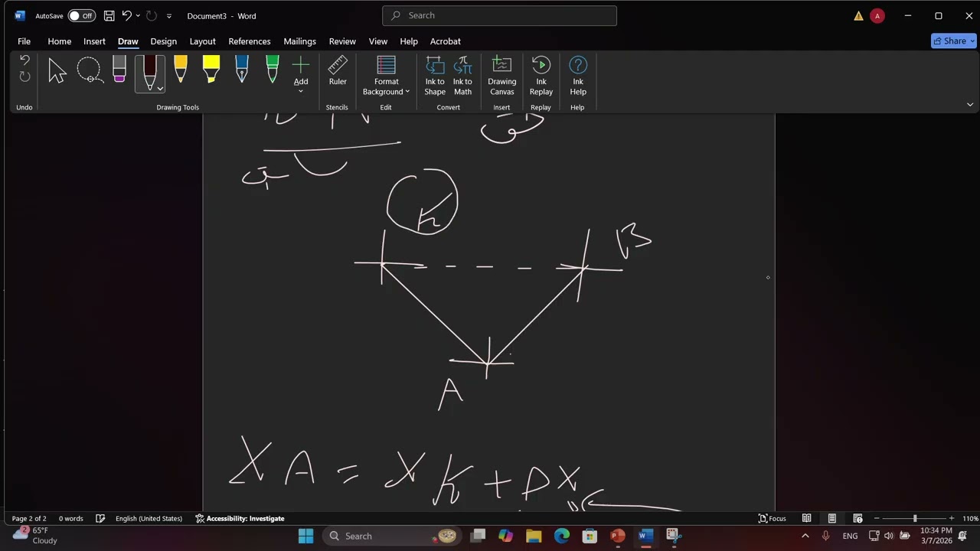Redo in ribbon Undo group
This screenshot has width=980, height=551.
[x=24, y=77]
